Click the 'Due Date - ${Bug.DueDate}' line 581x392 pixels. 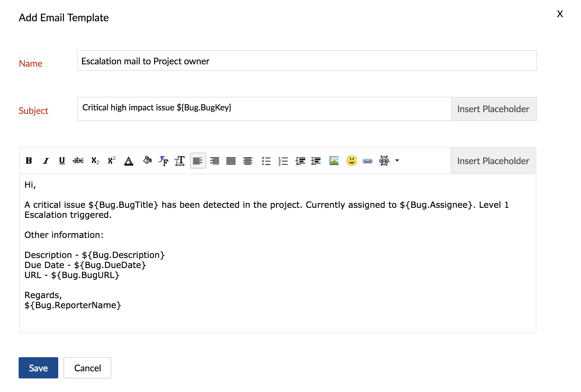coord(85,265)
